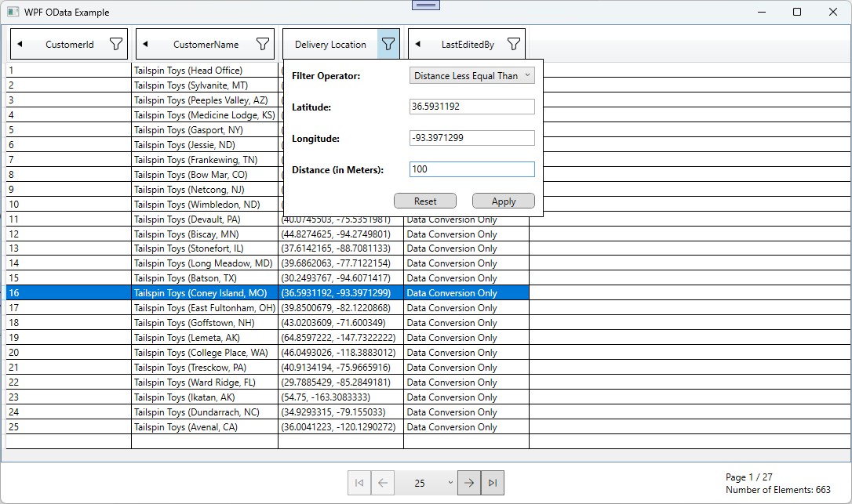The height and width of the screenshot is (504, 852).
Task: Click location cell (54.75, -163.3083333)
Action: [340, 397]
